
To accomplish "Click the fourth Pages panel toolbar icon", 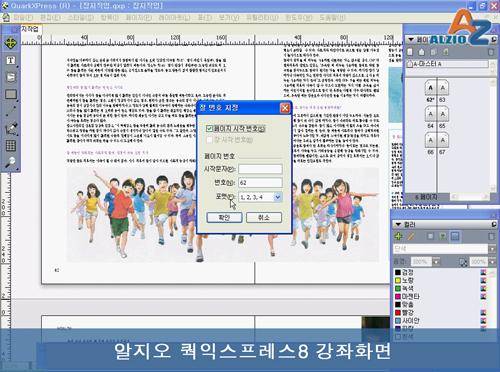I will point(446,52).
